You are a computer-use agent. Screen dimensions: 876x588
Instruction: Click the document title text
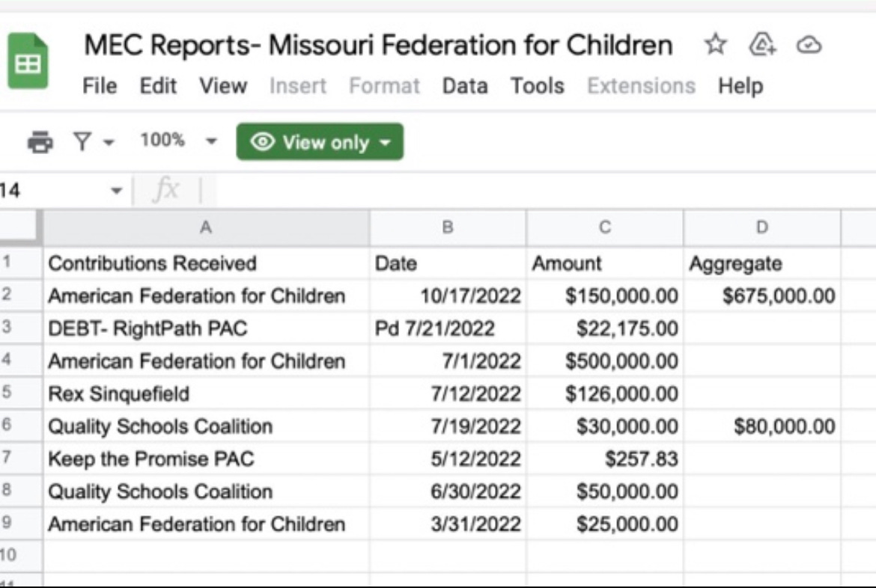(378, 45)
